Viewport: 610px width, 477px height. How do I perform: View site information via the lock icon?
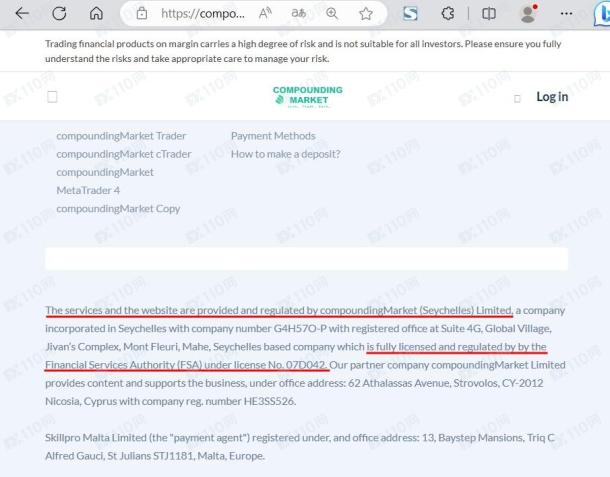pyautogui.click(x=142, y=14)
